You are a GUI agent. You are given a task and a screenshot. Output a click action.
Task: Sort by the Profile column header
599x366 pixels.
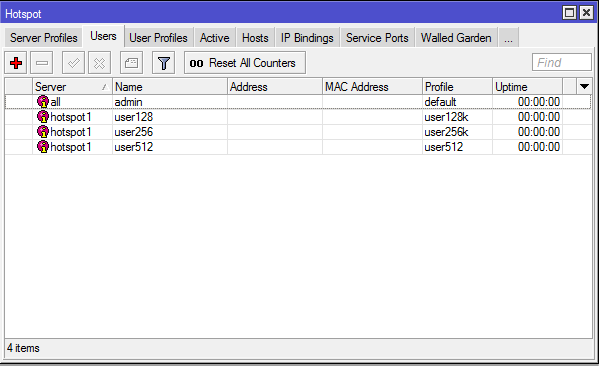[457, 87]
